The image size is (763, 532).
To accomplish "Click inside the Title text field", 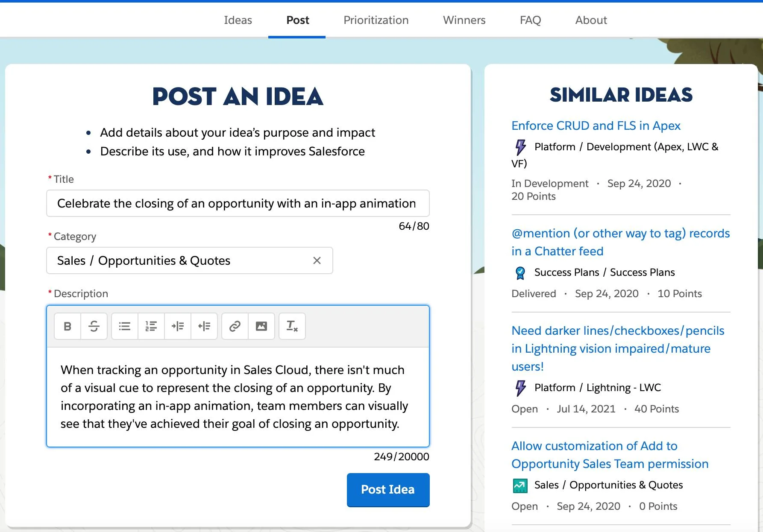I will 238,203.
